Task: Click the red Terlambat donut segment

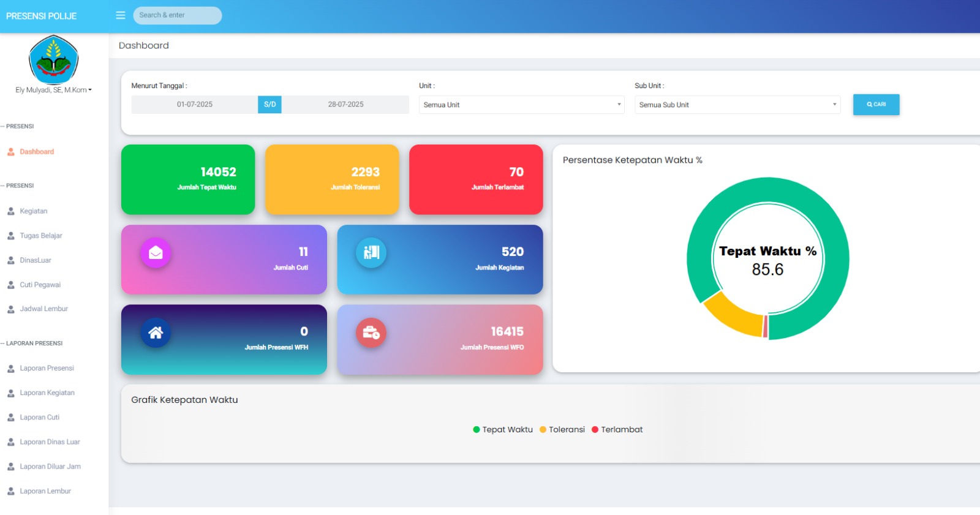Action: 766,326
